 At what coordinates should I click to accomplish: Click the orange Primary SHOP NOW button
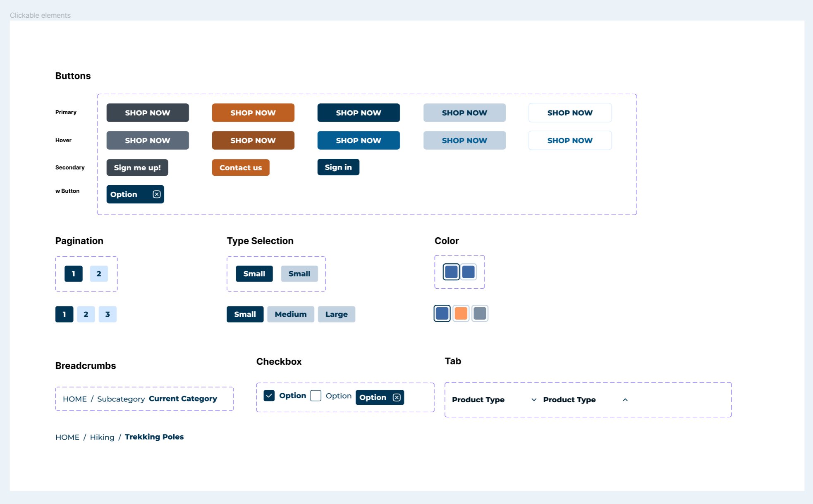coord(253,113)
